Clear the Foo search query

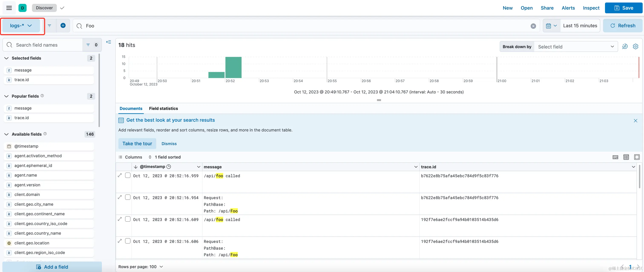pos(533,26)
